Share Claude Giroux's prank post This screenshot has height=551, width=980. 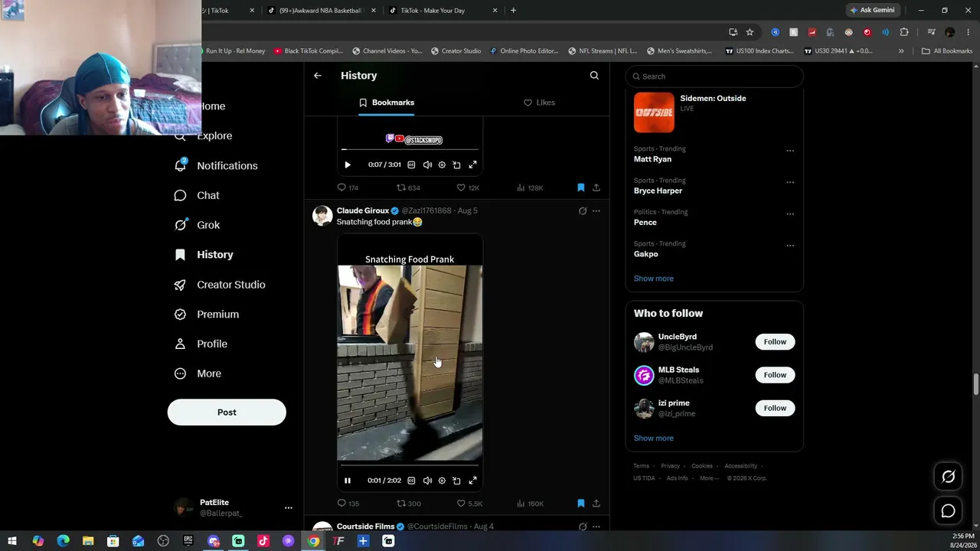click(x=596, y=504)
